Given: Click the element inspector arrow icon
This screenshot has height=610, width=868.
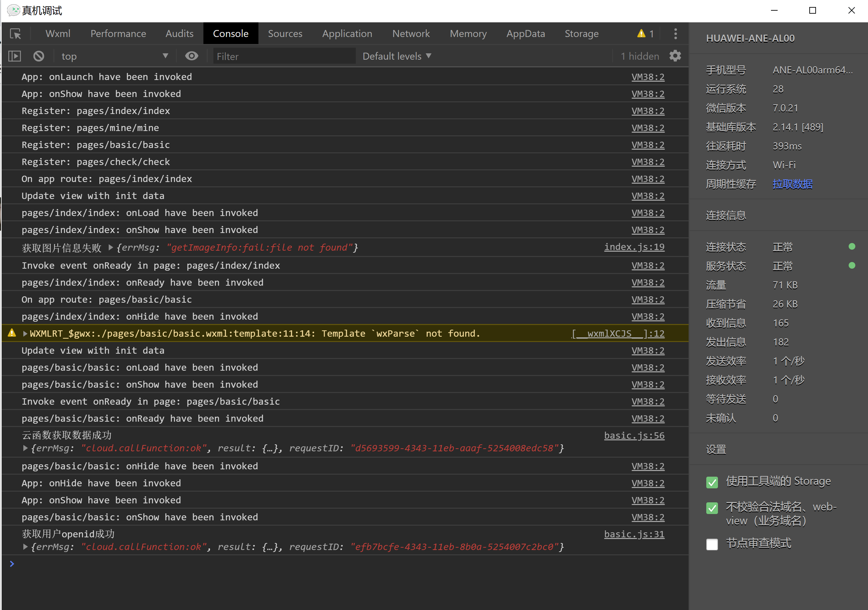Looking at the screenshot, I should (15, 34).
